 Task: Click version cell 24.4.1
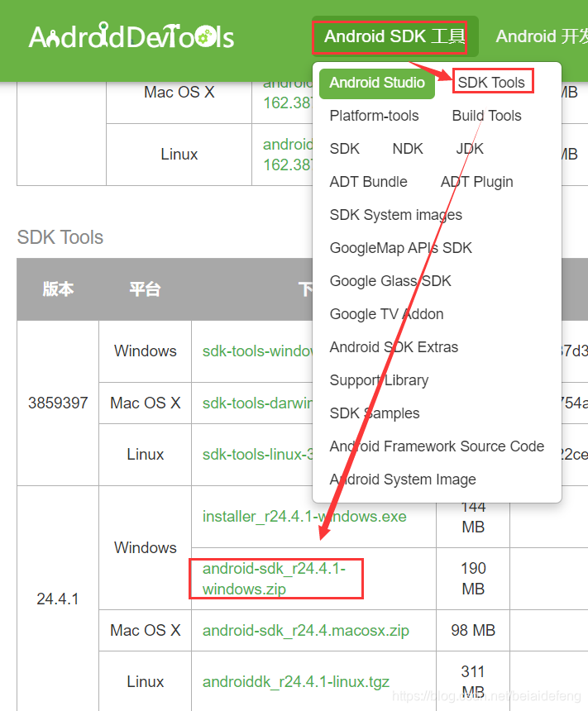point(58,599)
